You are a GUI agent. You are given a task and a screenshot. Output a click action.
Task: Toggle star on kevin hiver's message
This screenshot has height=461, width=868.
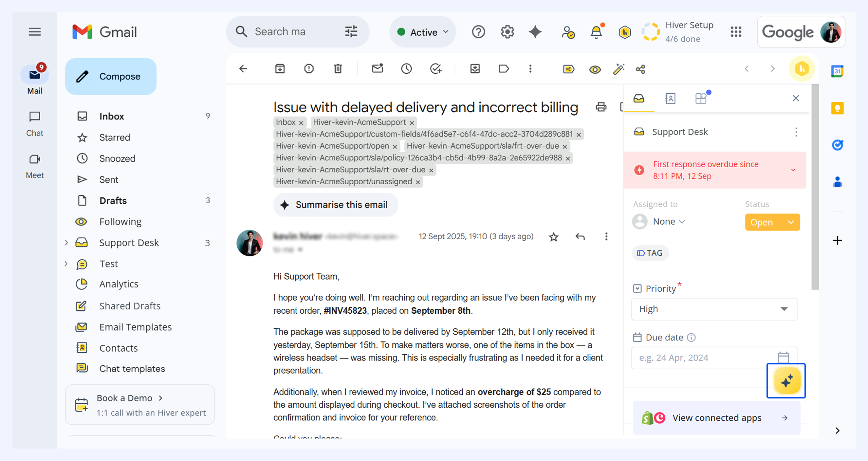553,237
